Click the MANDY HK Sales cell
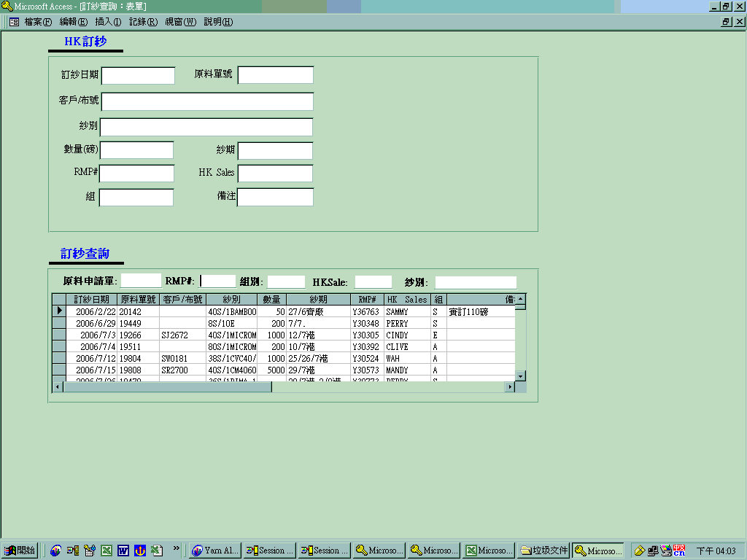Image resolution: width=747 pixels, height=560 pixels. pyautogui.click(x=407, y=370)
